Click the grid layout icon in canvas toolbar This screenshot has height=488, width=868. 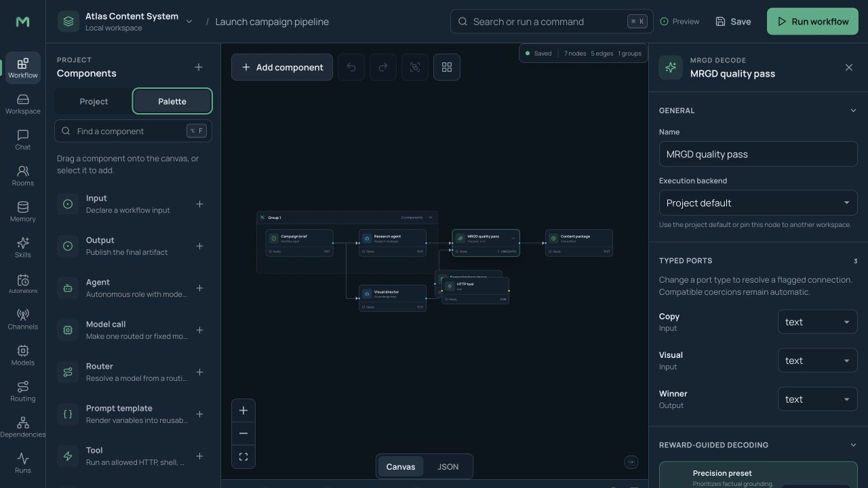click(x=447, y=67)
